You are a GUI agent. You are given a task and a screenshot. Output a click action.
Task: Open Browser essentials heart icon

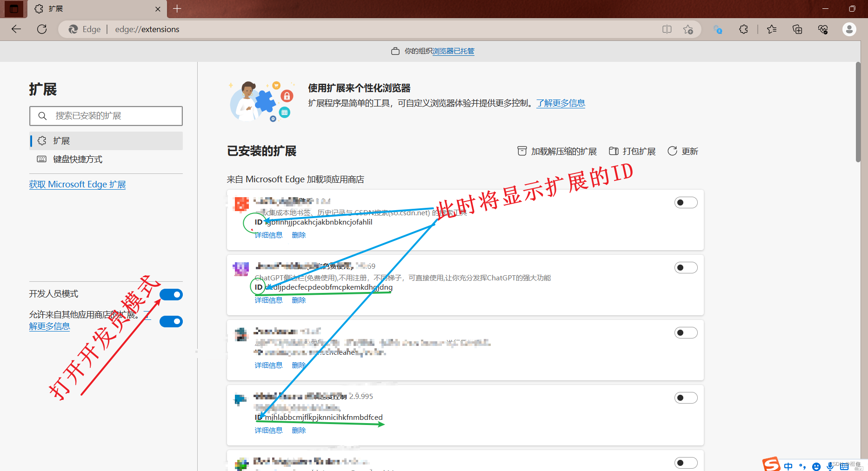823,29
